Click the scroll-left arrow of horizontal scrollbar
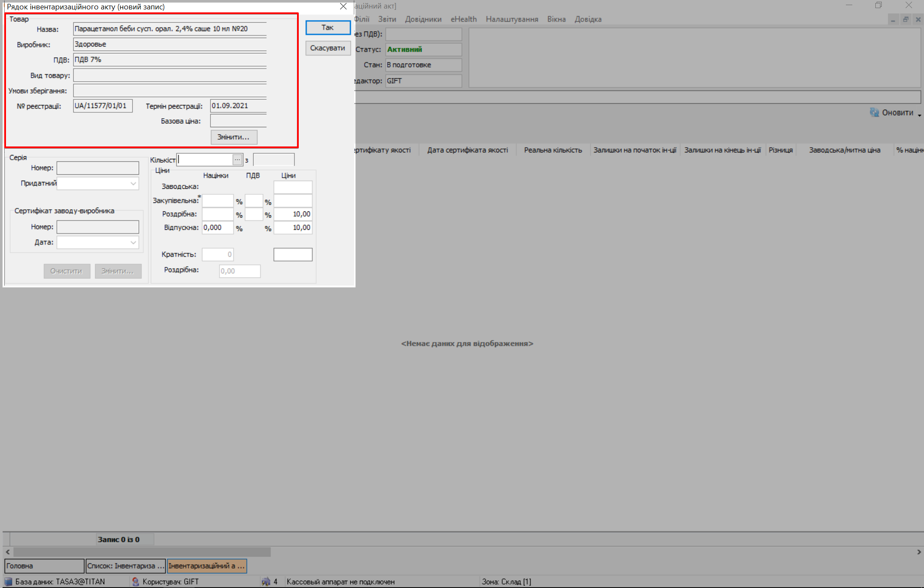 [x=8, y=552]
